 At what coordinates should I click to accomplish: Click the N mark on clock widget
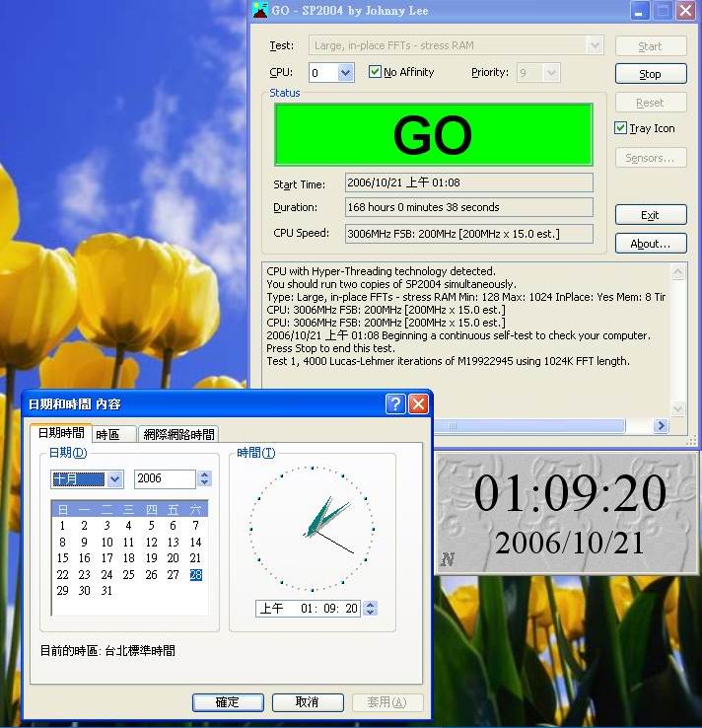[x=448, y=559]
